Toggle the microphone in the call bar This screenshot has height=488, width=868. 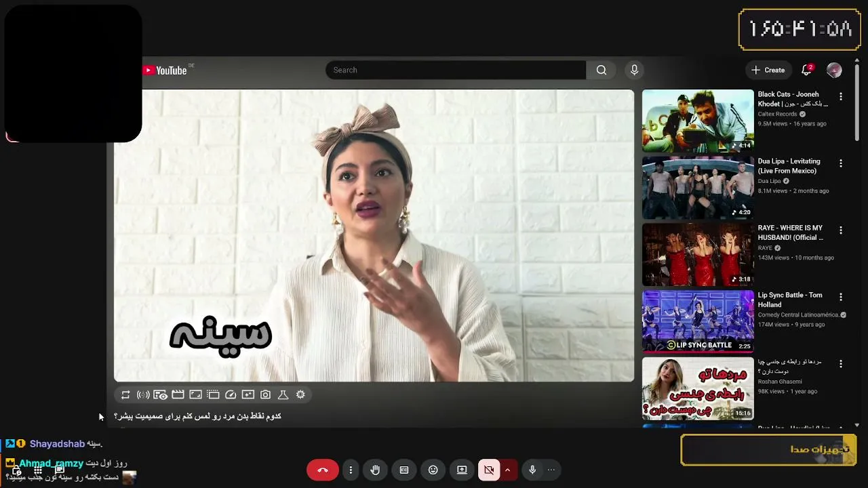pos(532,470)
